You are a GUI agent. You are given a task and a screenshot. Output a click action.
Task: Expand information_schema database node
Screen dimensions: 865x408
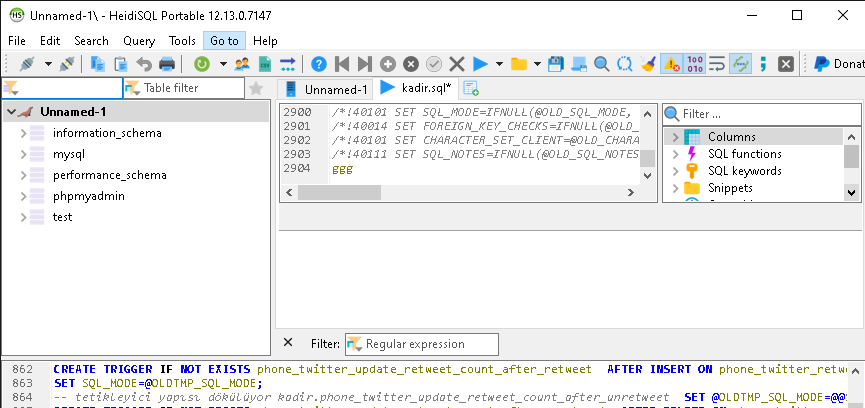click(x=23, y=133)
